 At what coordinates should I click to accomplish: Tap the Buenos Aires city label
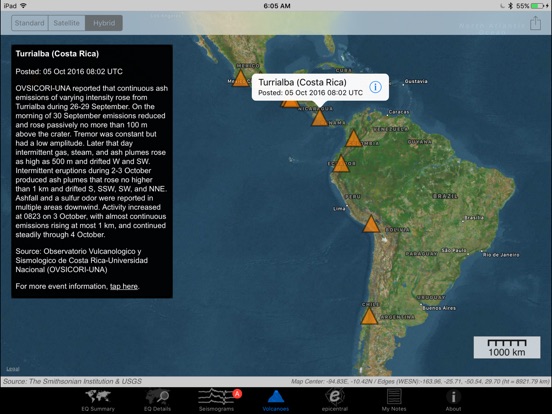point(439,308)
